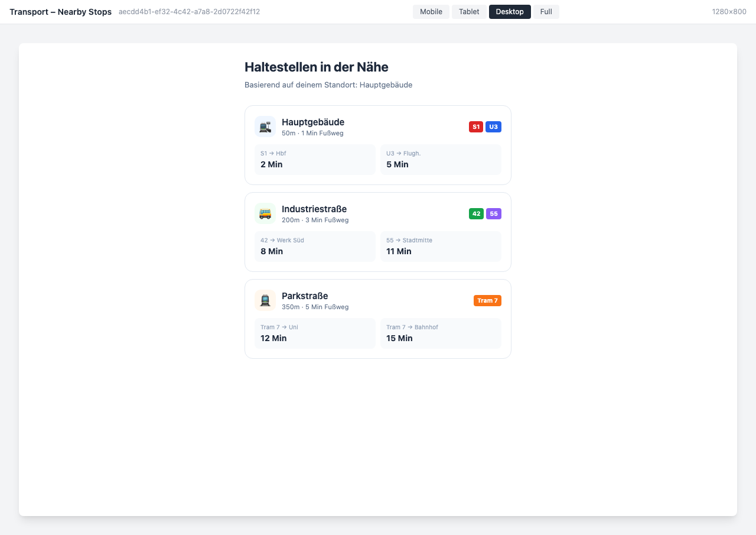This screenshot has width=756, height=535.
Task: Click the bus icon beside Industriestraße
Action: pos(265,213)
